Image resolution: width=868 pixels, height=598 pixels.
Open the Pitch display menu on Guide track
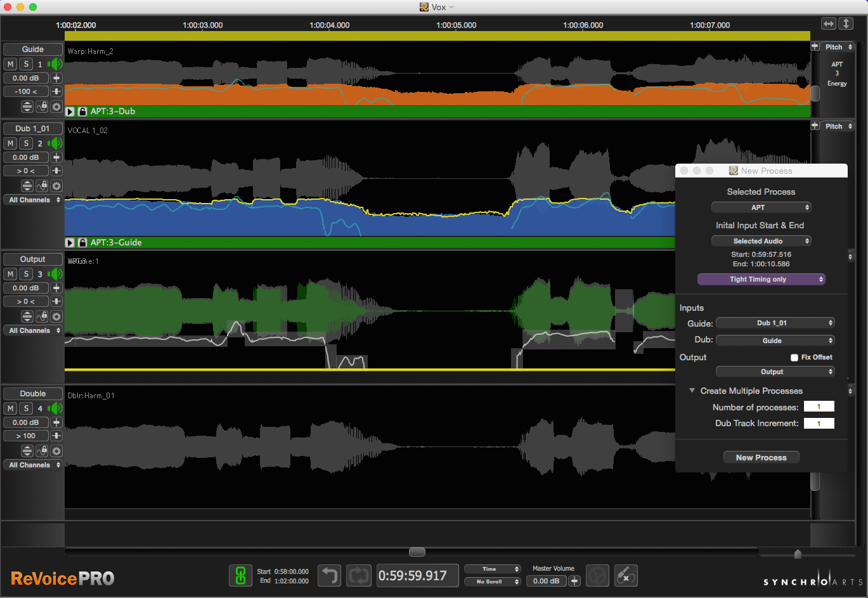point(838,47)
